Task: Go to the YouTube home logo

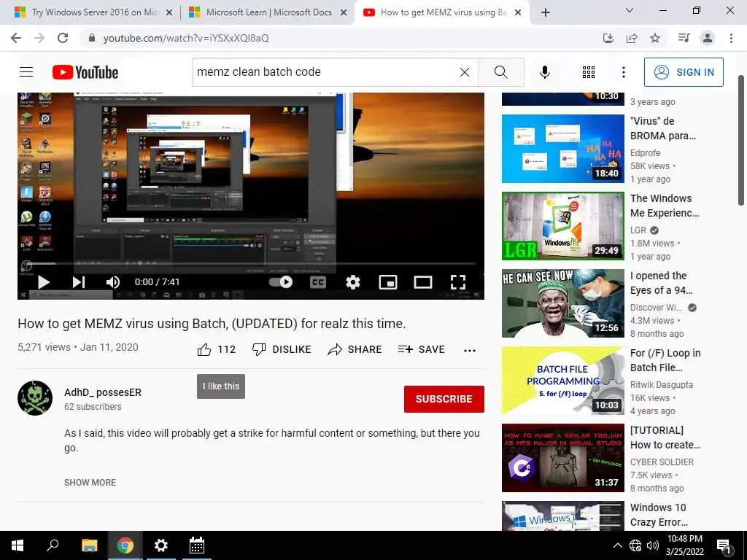Action: [85, 72]
